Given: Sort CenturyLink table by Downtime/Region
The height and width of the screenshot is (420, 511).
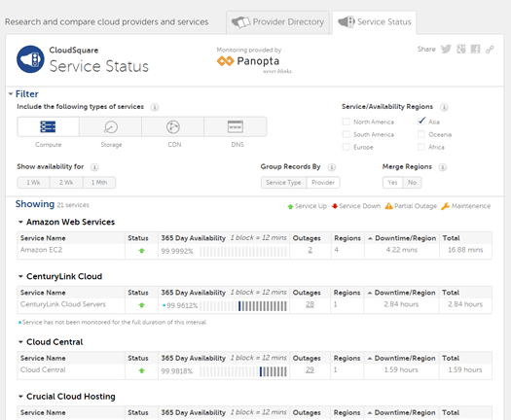Looking at the screenshot, I should click(x=401, y=293).
